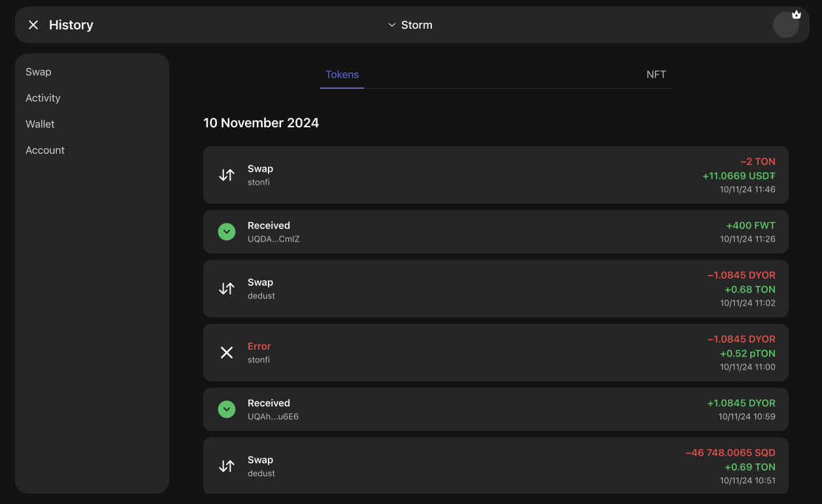
Task: Click the X error icon on failed transaction
Action: pos(227,353)
